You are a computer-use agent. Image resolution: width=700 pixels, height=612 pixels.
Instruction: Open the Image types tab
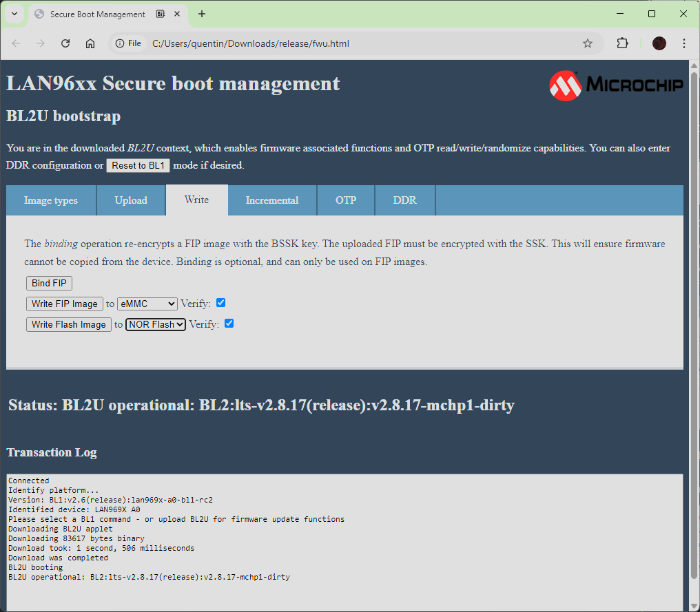(51, 200)
